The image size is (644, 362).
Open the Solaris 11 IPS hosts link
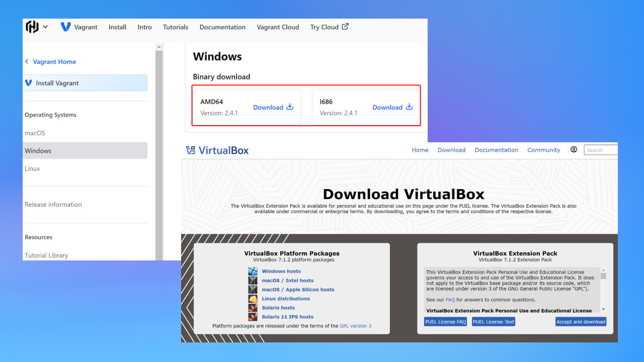[x=287, y=317]
